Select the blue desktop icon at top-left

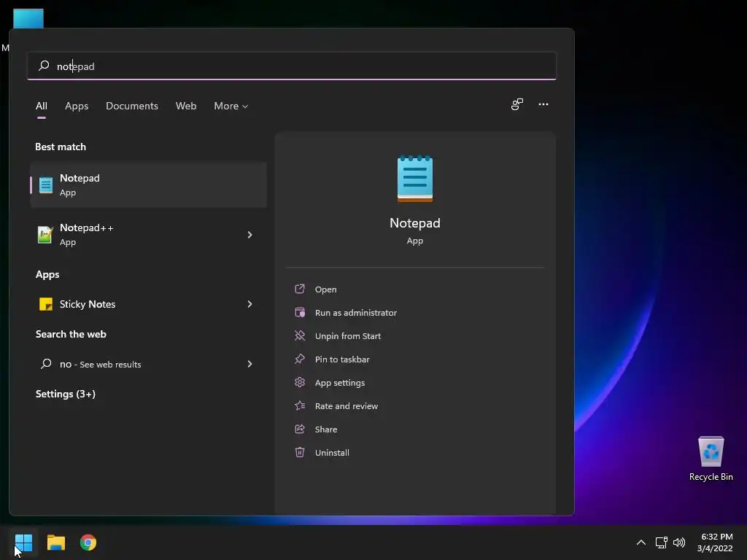click(28, 19)
